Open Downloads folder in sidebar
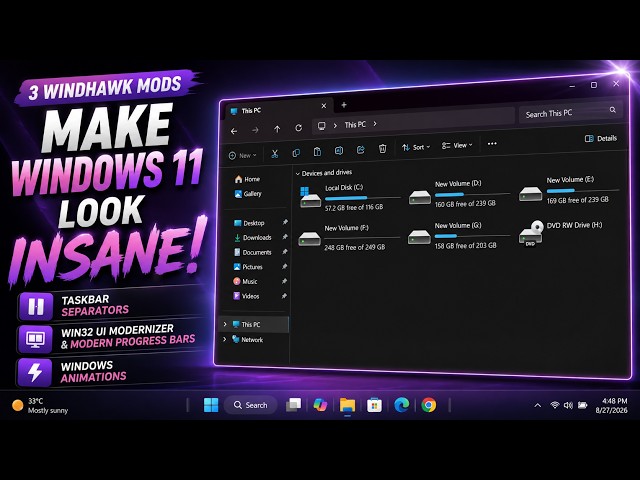The width and height of the screenshot is (640, 480). point(253,238)
